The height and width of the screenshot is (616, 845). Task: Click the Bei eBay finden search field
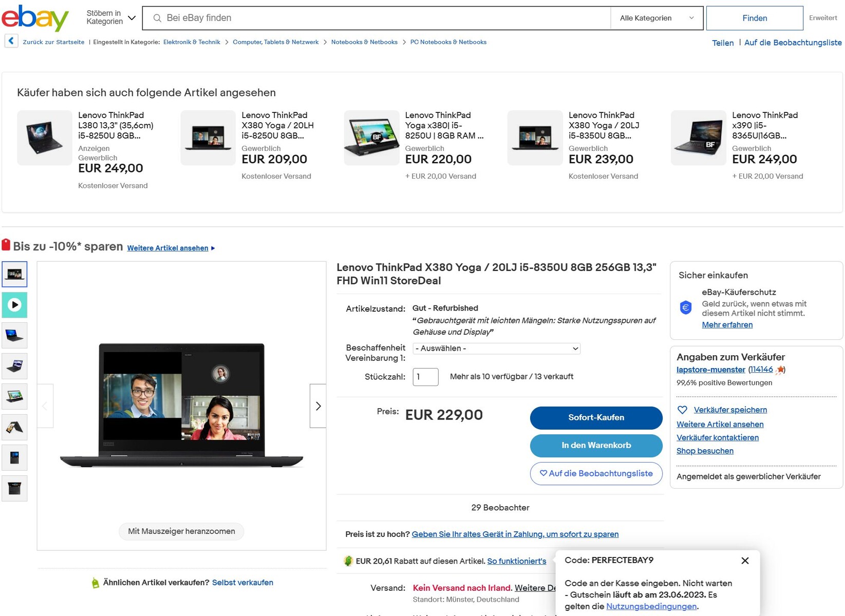377,18
